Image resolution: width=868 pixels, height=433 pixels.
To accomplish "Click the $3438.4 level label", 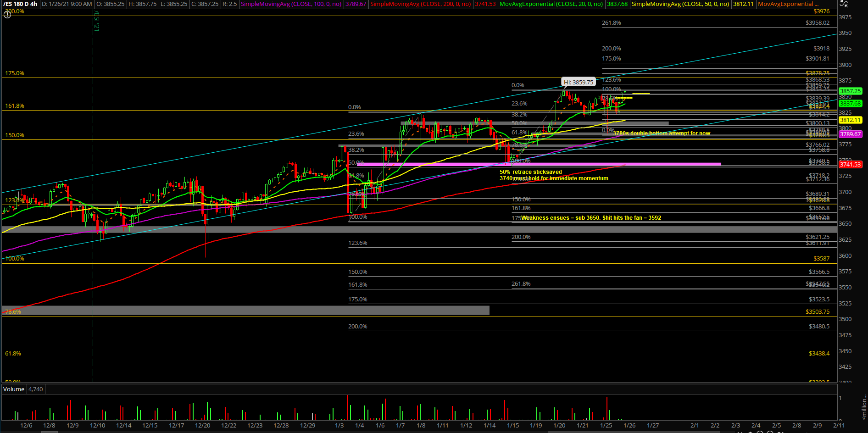I will (819, 354).
